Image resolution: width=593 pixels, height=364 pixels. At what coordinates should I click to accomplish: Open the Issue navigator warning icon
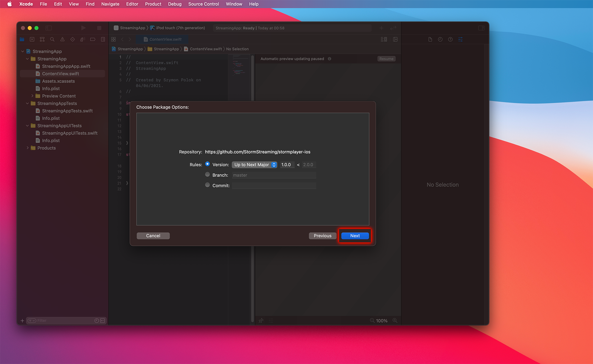[x=62, y=39]
